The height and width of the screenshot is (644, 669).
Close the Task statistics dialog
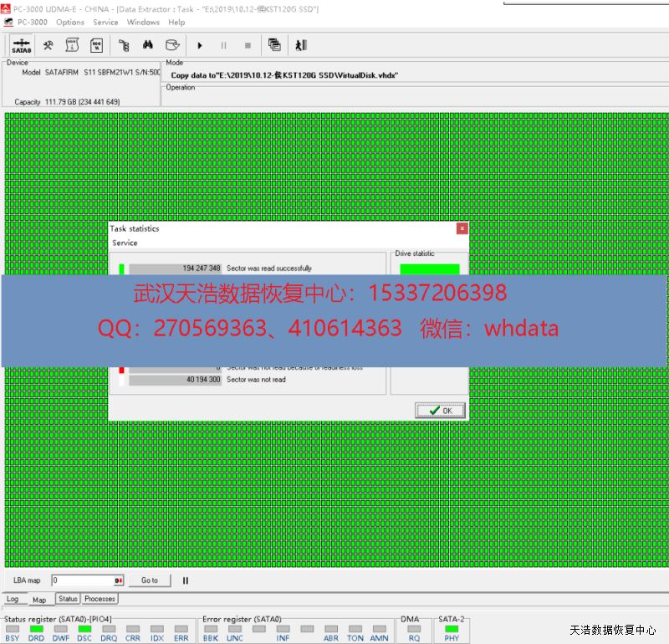point(462,228)
